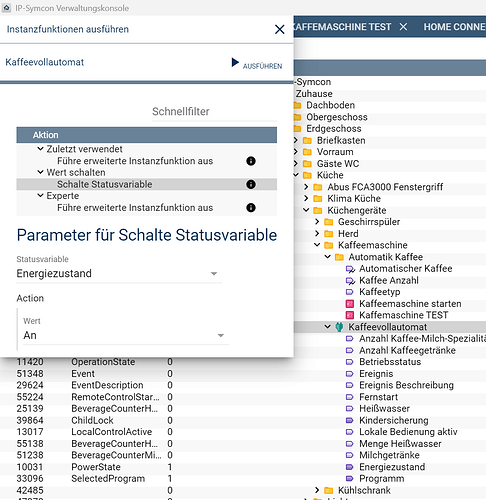The width and height of the screenshot is (486, 500).
Task: Click the Kindersicherung variable icon
Action: click(349, 420)
